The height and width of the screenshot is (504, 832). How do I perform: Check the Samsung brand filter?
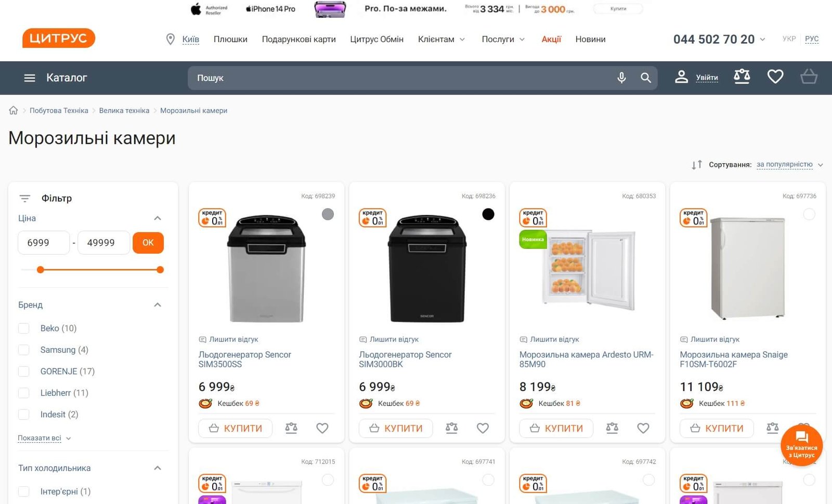coord(24,350)
